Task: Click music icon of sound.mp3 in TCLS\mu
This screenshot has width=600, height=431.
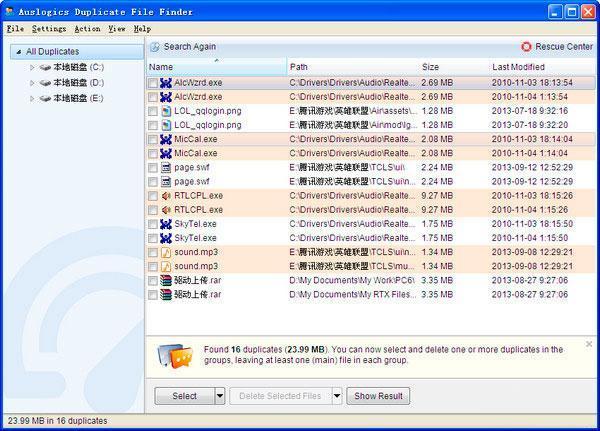Action: [166, 266]
